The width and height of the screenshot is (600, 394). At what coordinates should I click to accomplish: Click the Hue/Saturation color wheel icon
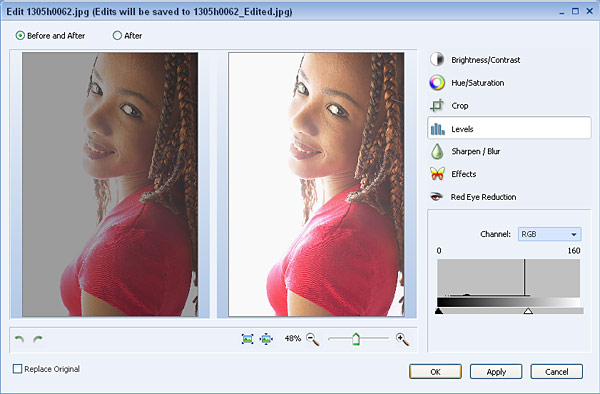point(437,83)
